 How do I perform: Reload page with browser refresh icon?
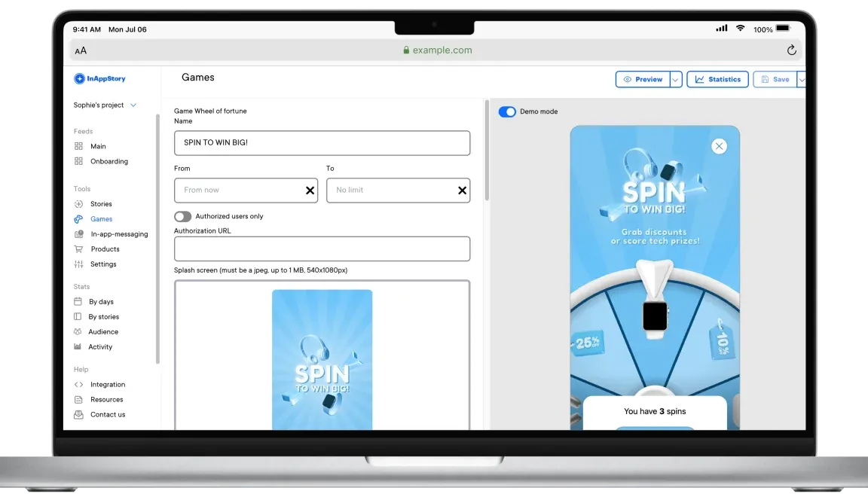[x=791, y=50]
